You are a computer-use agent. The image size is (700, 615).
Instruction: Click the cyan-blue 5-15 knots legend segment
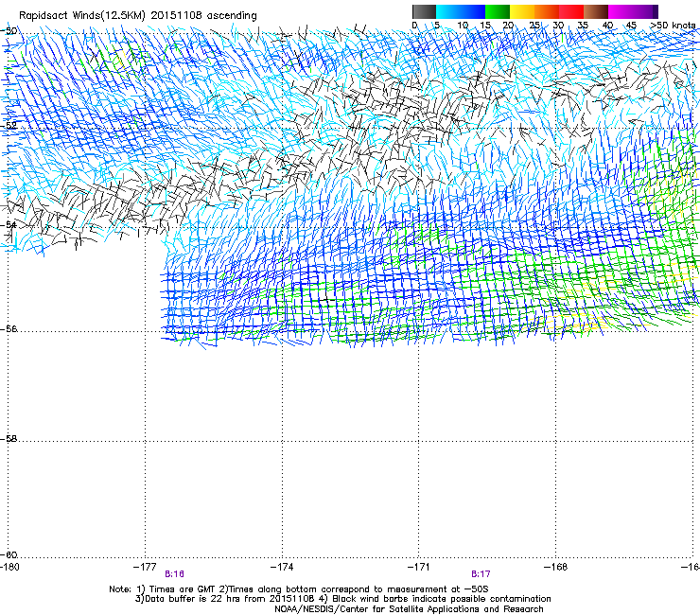tap(461, 11)
